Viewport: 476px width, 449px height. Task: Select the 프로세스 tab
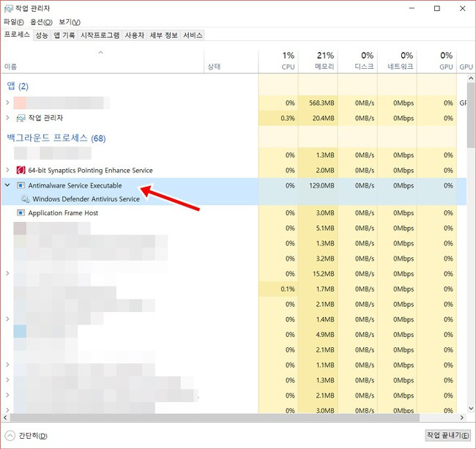pyautogui.click(x=17, y=34)
